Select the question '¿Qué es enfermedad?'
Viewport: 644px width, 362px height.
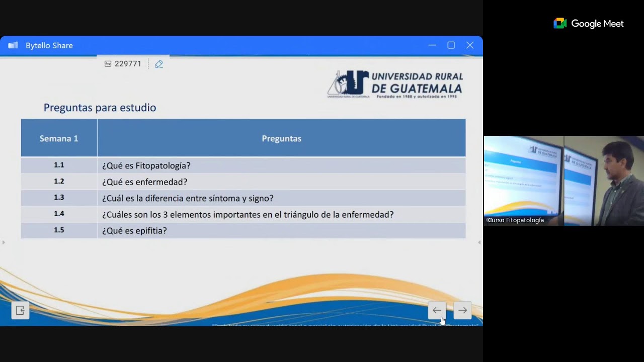point(144,182)
